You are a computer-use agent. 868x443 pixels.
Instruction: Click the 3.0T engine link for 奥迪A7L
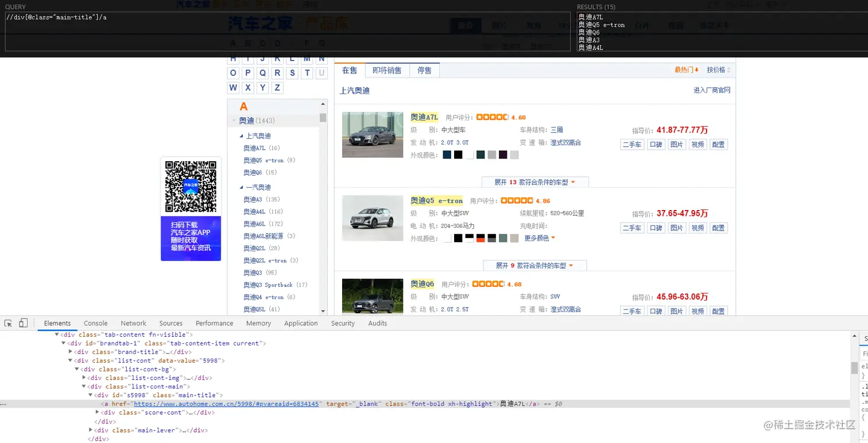point(462,142)
